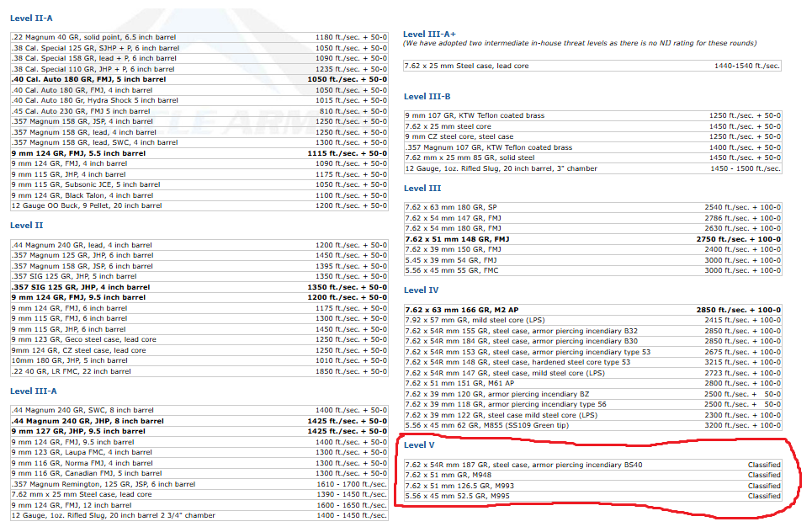812x527 pixels.
Task: Click the 7.62 x 39 mm 120 GR incendiary BZ row
Action: point(593,394)
